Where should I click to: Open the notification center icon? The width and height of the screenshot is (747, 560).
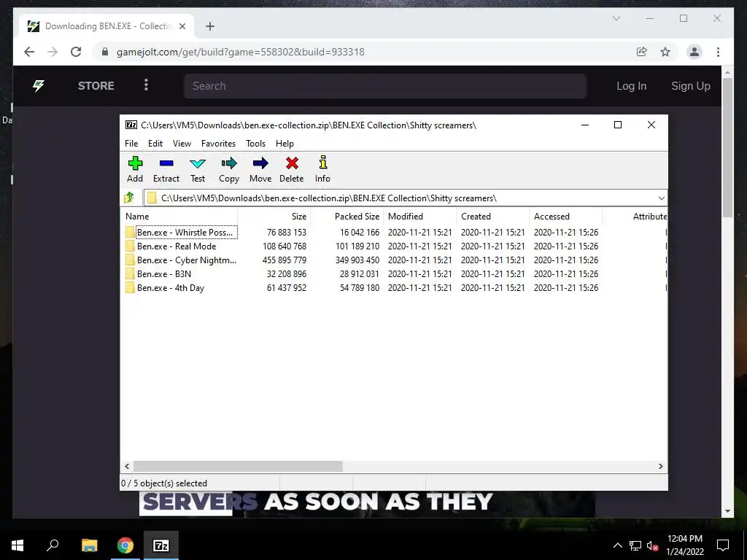(x=723, y=545)
